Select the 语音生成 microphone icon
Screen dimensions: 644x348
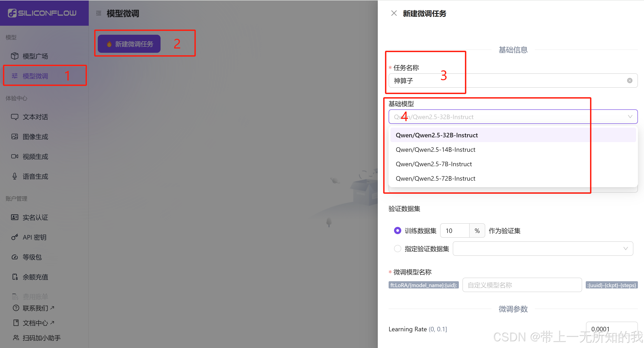15,176
